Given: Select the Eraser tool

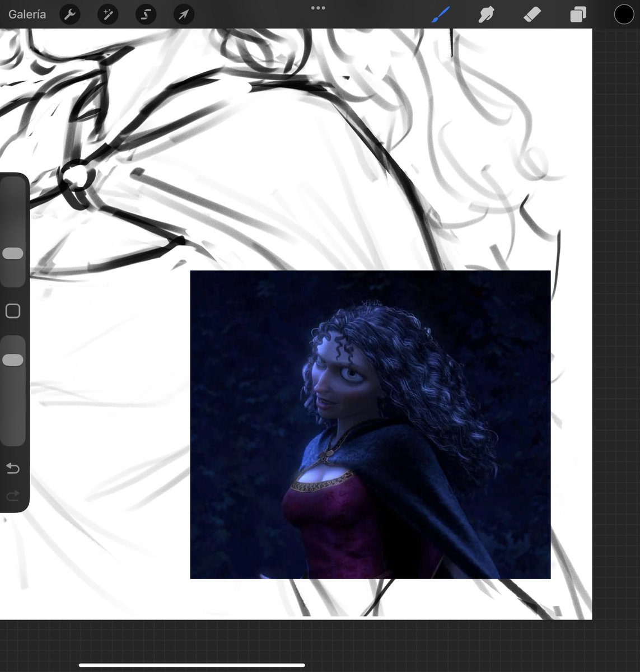Looking at the screenshot, I should coord(532,15).
